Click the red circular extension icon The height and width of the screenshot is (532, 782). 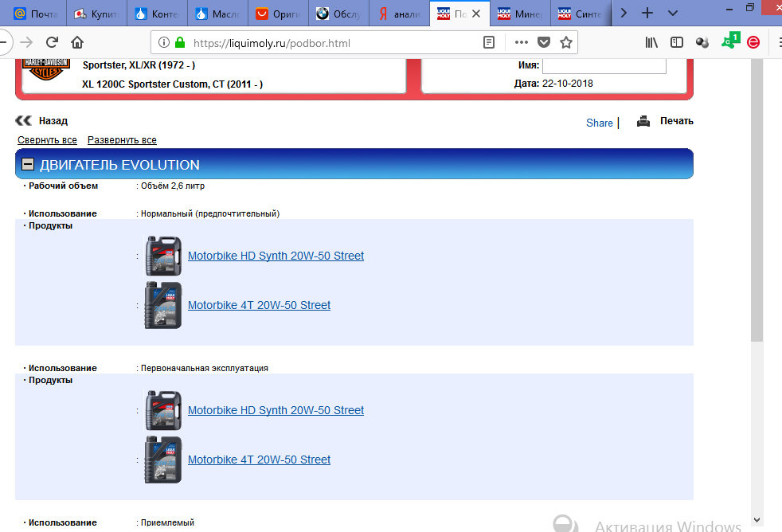[753, 43]
